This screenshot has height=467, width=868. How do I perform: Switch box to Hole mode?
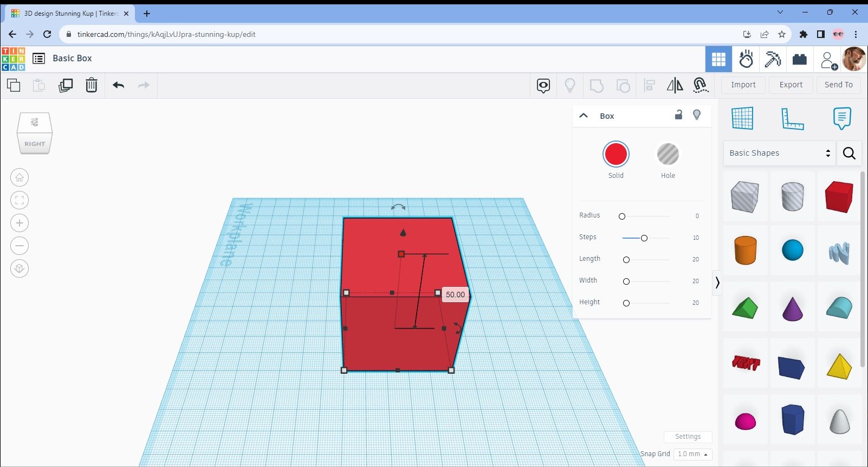tap(668, 155)
